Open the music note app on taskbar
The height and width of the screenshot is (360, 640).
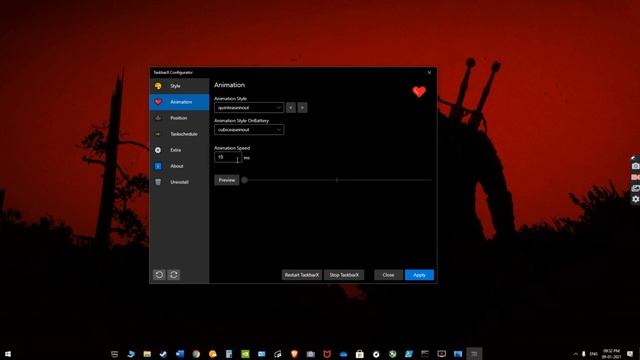278,354
